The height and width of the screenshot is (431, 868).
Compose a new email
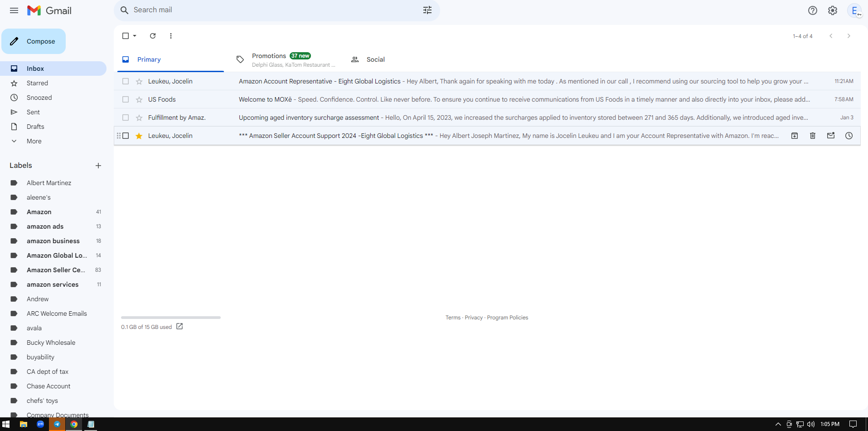point(34,41)
